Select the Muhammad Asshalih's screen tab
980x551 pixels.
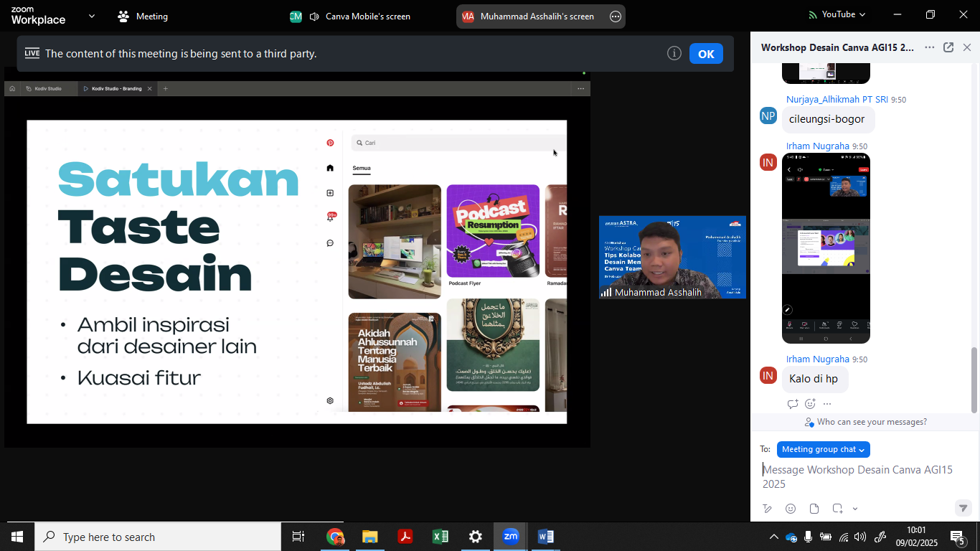click(x=531, y=17)
